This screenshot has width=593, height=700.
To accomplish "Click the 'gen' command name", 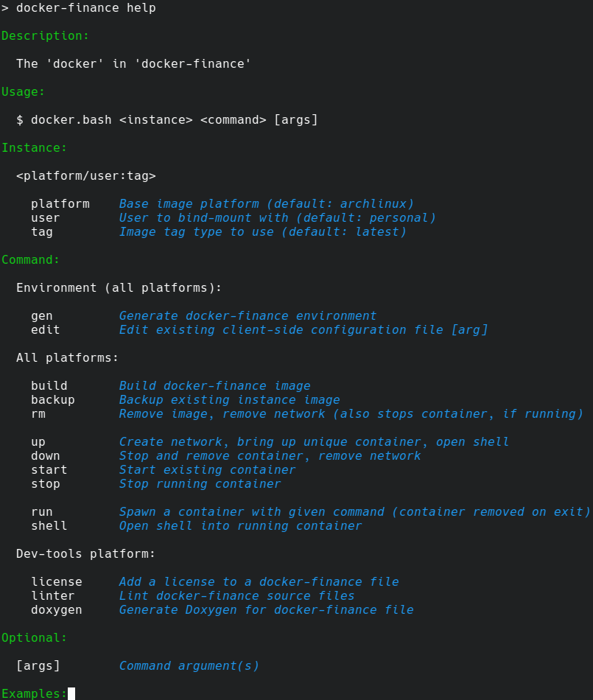I will click(x=41, y=315).
